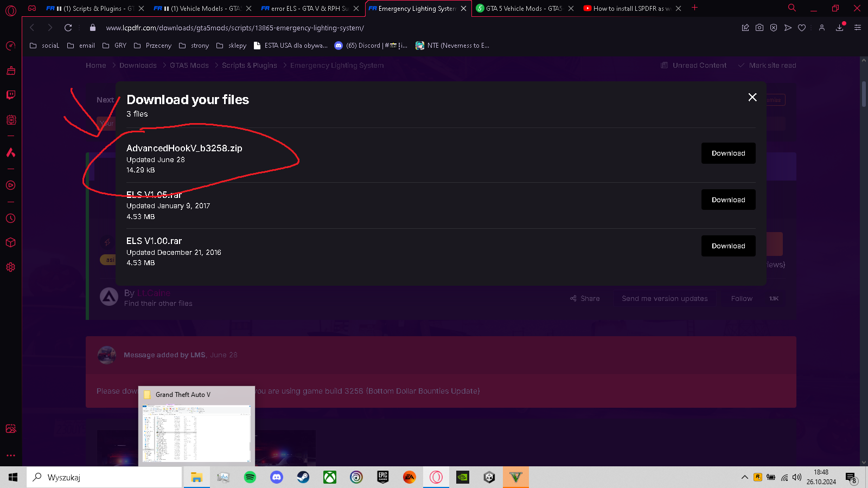Open Steam from the taskbar

(303, 477)
